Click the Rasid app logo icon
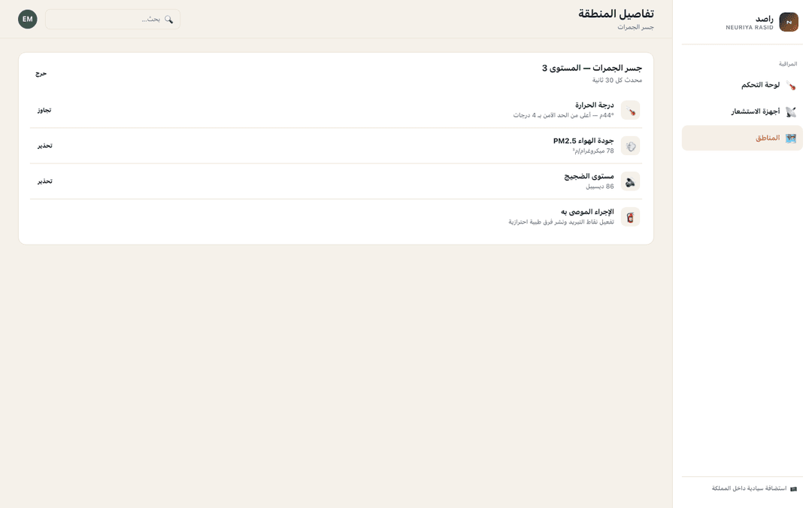This screenshot has height=508, width=812. point(788,22)
